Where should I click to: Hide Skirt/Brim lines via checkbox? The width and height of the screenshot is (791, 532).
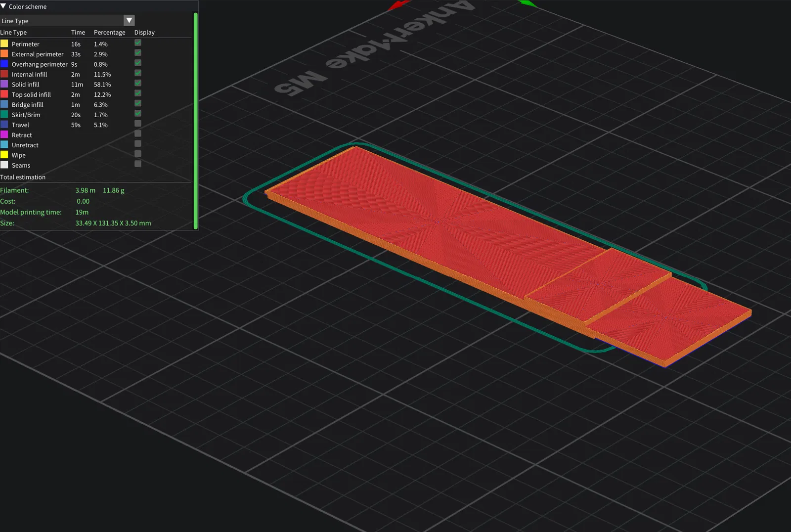tap(138, 114)
